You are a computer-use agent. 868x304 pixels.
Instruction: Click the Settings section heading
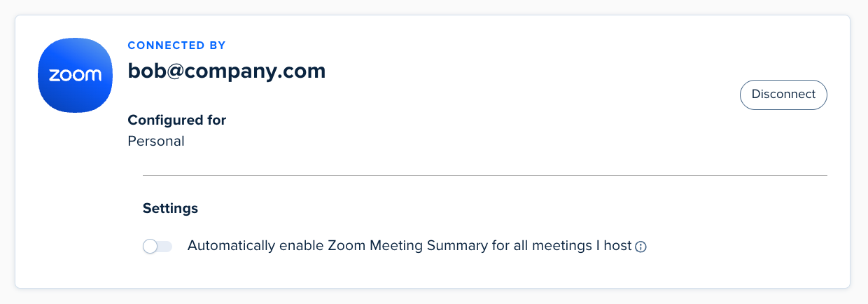(x=170, y=208)
